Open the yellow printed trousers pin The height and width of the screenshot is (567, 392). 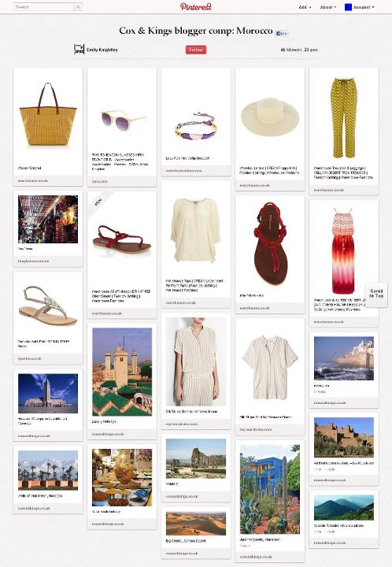click(343, 117)
